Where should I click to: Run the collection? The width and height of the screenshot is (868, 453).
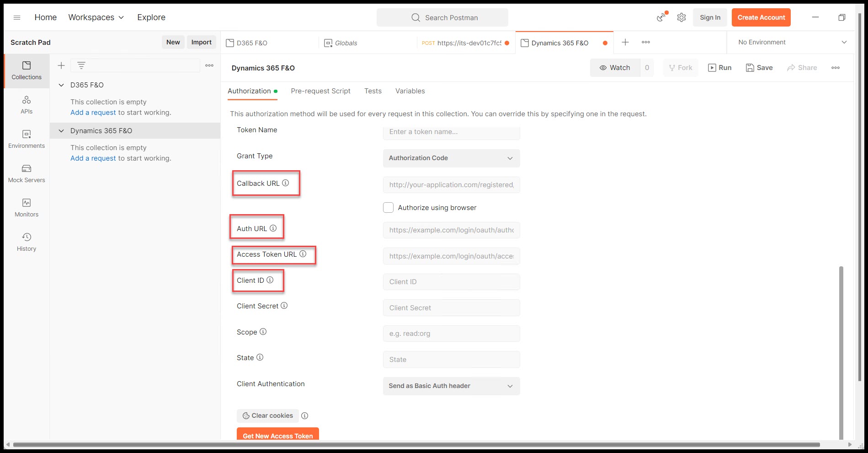(x=720, y=68)
